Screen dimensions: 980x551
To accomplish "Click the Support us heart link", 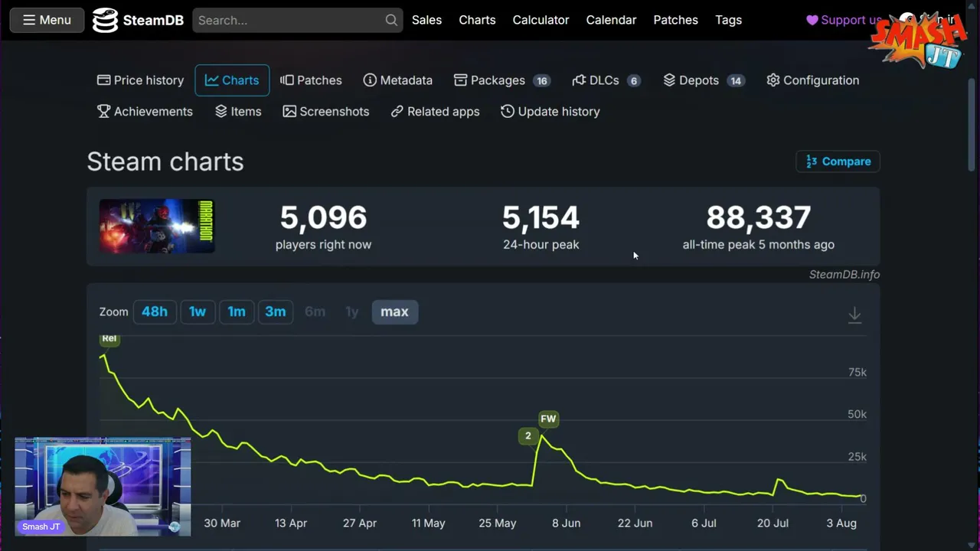I will pos(844,20).
